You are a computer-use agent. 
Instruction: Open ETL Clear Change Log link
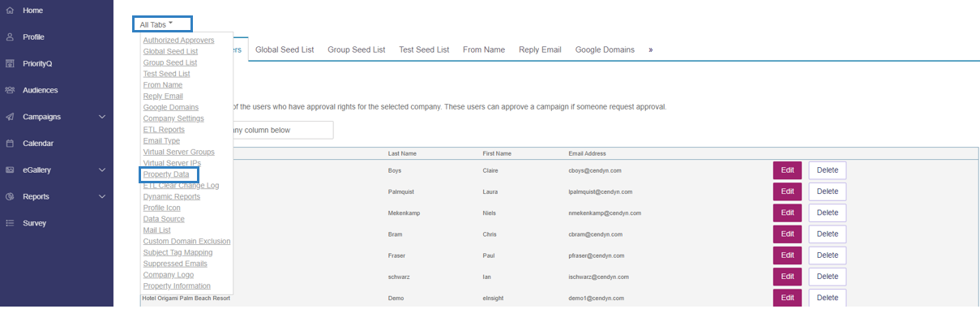(181, 185)
